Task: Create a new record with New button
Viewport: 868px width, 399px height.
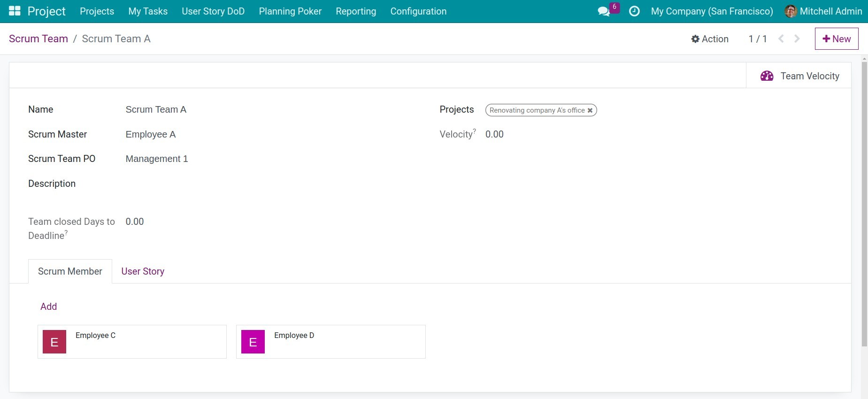Action: tap(837, 38)
